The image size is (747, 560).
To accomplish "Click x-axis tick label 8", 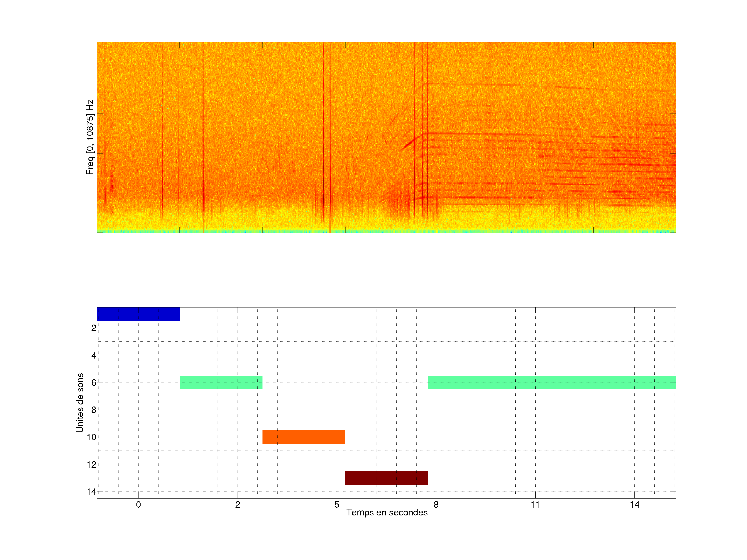I will (x=436, y=505).
